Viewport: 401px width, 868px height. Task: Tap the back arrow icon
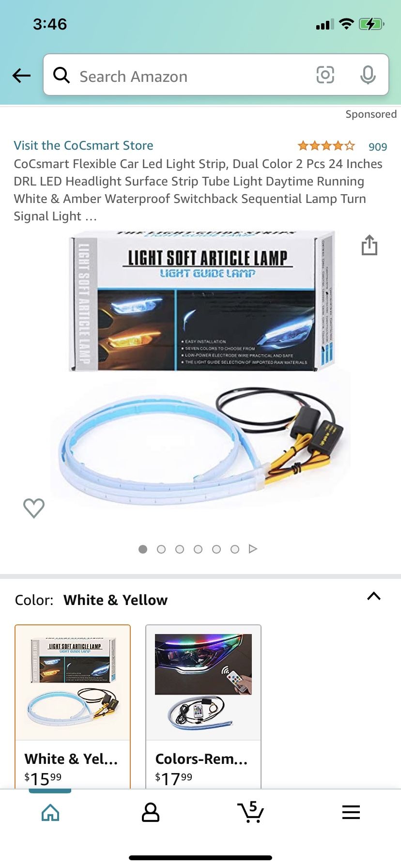(21, 75)
